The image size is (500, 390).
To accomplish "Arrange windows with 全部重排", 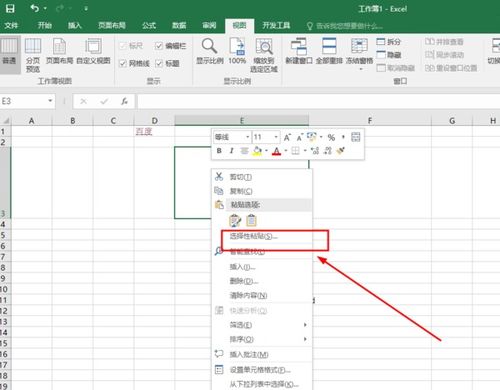I will pyautogui.click(x=329, y=51).
